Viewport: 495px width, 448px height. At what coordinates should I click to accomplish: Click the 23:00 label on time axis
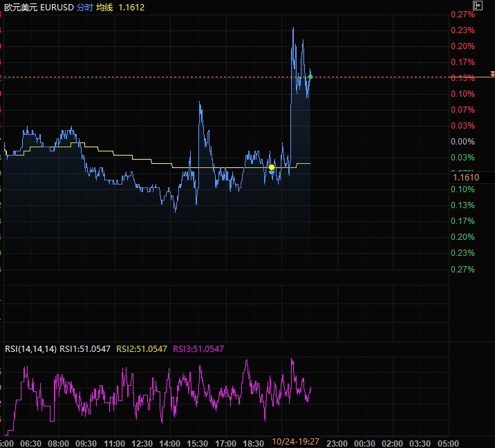point(337,442)
